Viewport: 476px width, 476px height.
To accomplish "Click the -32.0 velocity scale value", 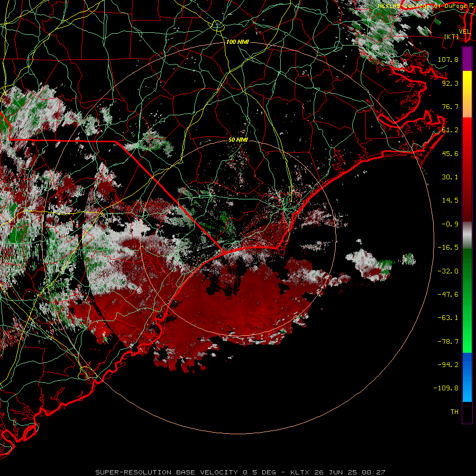I will (x=448, y=271).
